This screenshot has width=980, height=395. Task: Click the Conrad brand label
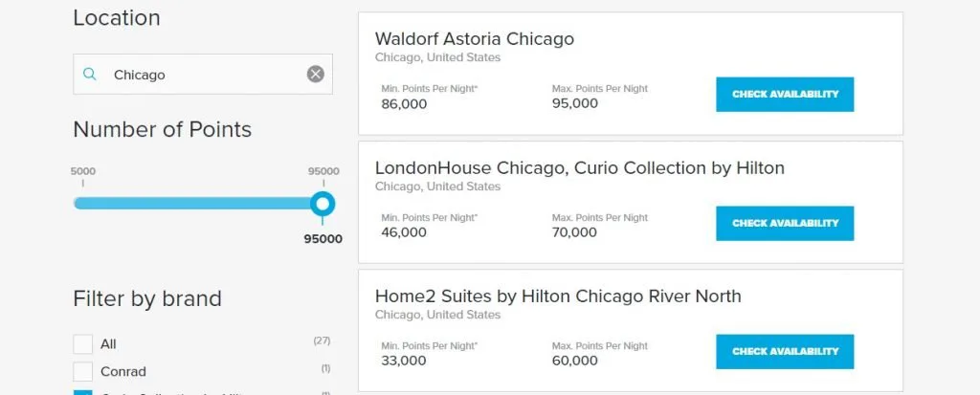(123, 371)
